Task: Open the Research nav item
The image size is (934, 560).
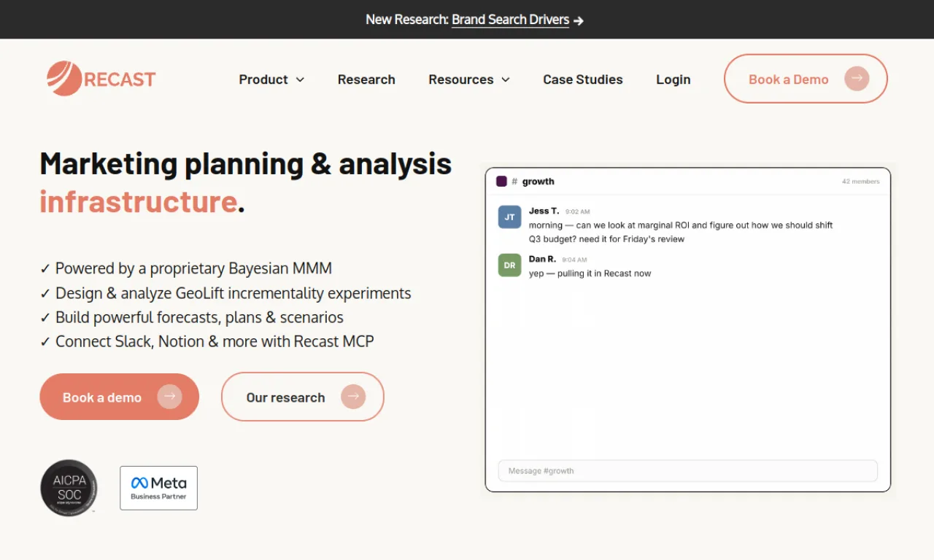Action: [366, 79]
